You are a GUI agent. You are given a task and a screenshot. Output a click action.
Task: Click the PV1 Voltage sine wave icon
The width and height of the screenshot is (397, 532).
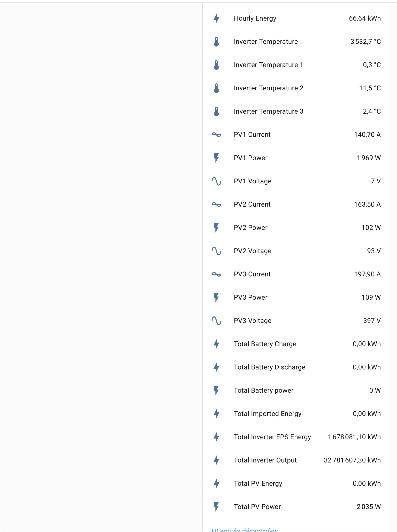click(x=216, y=181)
